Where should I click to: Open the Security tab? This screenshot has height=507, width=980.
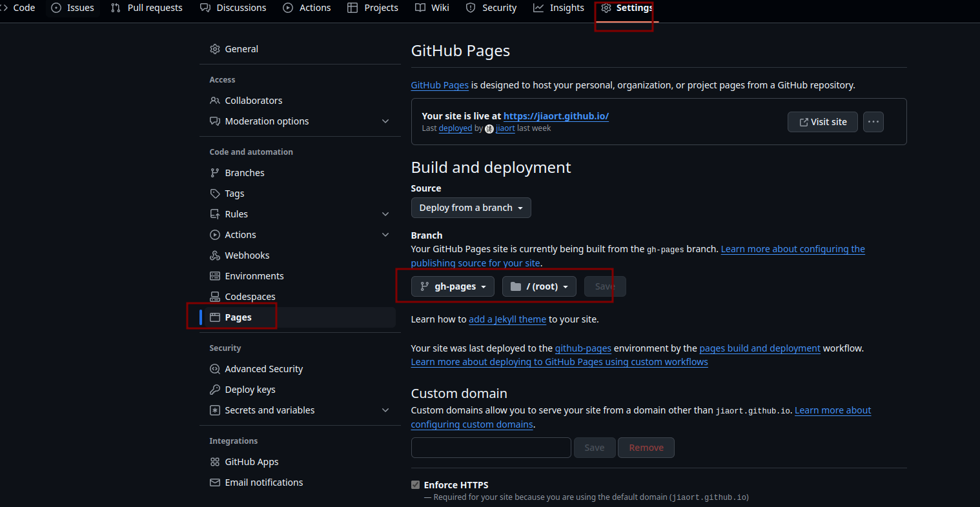click(x=491, y=8)
